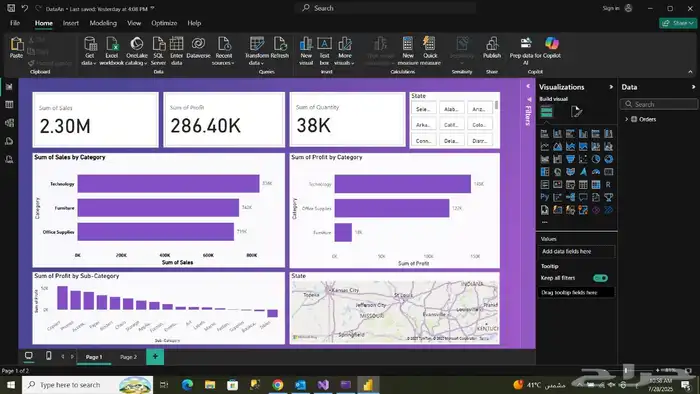Toggle Keep all filters switch
This screenshot has height=394, width=700.
pos(600,278)
